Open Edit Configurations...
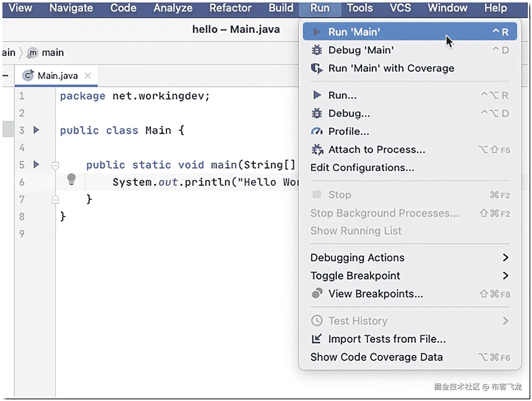Image resolution: width=532 pixels, height=401 pixels. 410,168
